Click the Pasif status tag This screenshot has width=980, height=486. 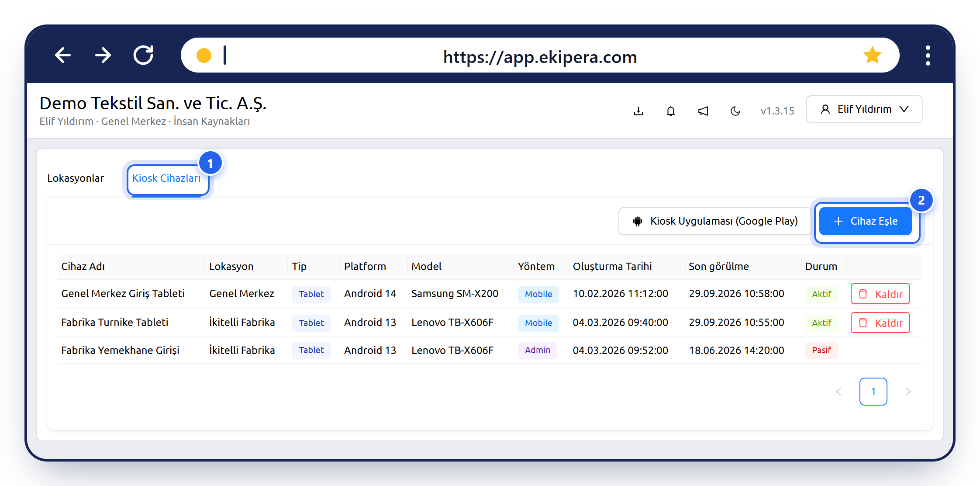[x=821, y=351]
